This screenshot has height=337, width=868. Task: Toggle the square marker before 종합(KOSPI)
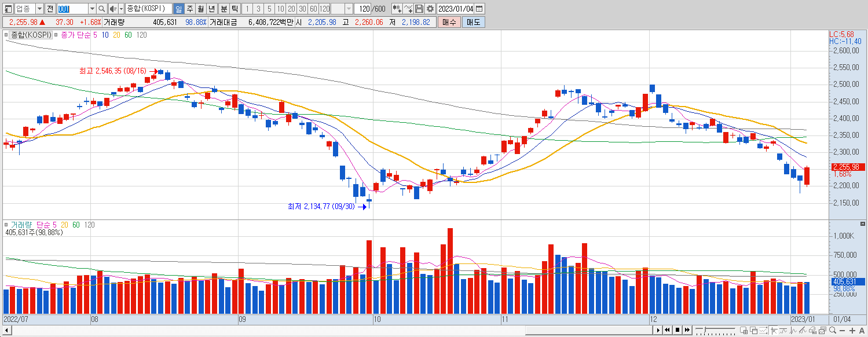tap(6, 35)
